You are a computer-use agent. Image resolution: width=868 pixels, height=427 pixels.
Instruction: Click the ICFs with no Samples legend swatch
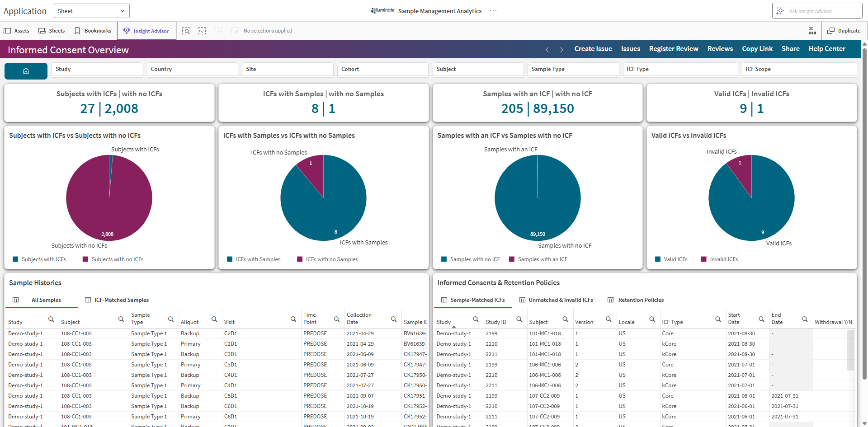pyautogui.click(x=300, y=259)
